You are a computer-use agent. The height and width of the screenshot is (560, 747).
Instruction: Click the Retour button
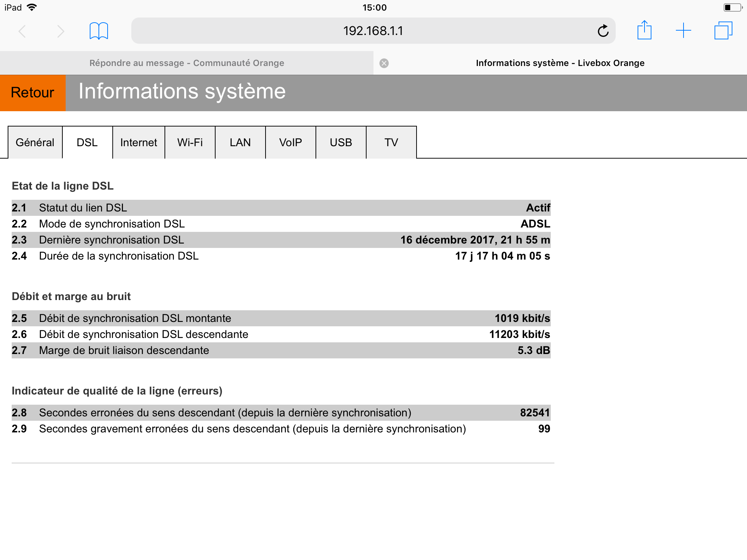pyautogui.click(x=32, y=93)
